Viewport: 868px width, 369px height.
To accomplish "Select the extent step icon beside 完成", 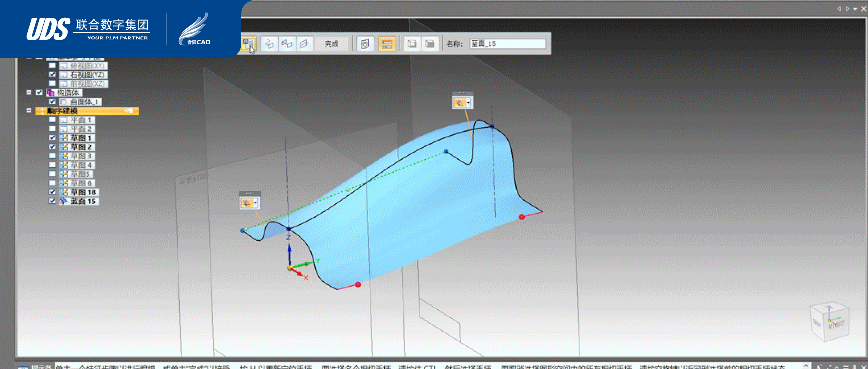I will [x=304, y=44].
